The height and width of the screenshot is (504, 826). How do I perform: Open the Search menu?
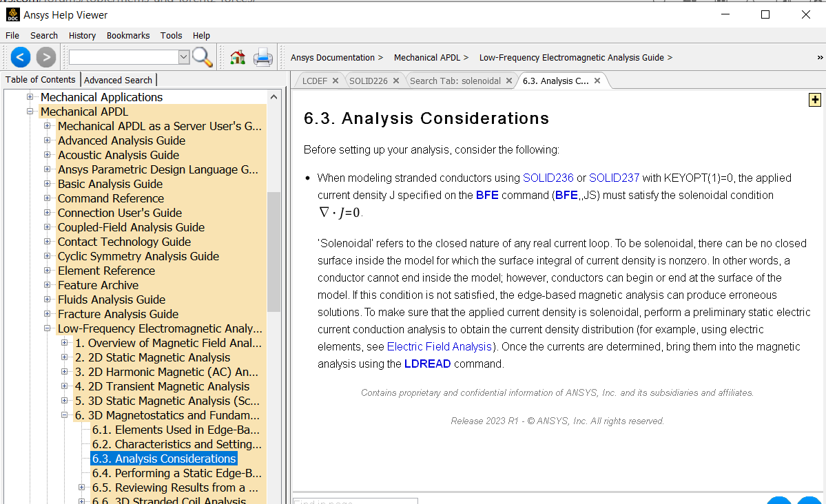click(x=43, y=35)
